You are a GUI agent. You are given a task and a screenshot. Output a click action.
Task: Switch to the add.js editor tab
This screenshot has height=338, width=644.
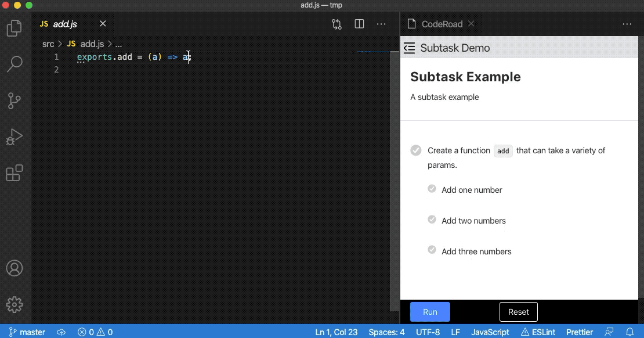pyautogui.click(x=65, y=24)
